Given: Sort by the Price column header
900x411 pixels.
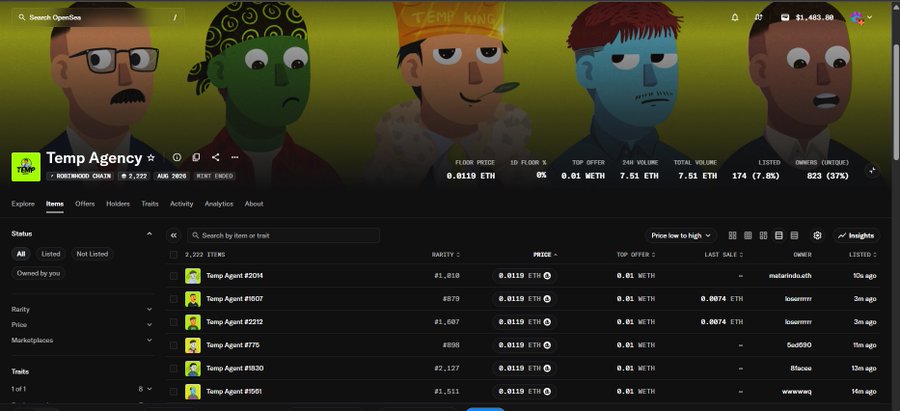Looking at the screenshot, I should (x=545, y=254).
